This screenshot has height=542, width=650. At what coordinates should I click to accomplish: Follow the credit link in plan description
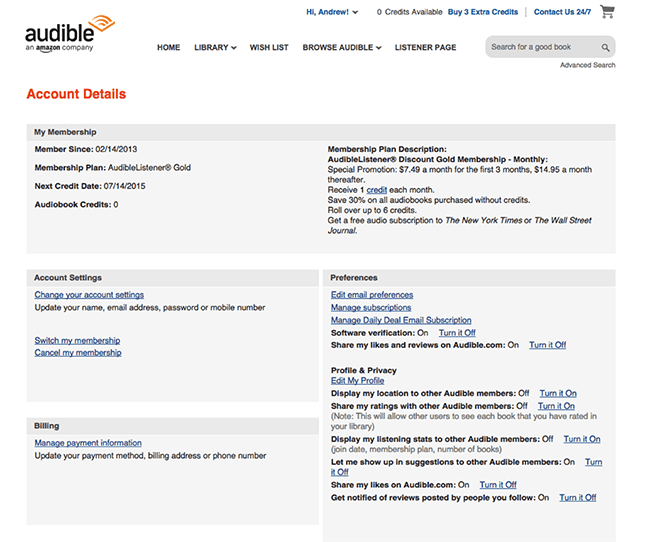tap(376, 190)
